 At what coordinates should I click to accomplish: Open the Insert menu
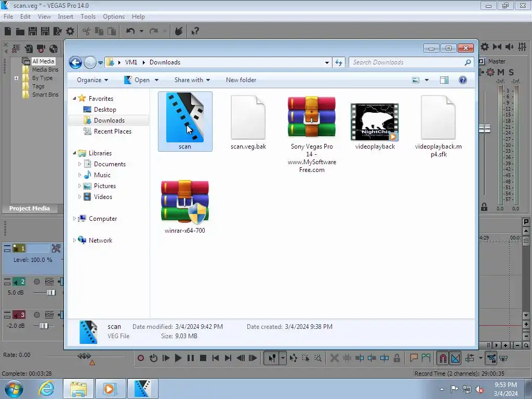(x=65, y=17)
